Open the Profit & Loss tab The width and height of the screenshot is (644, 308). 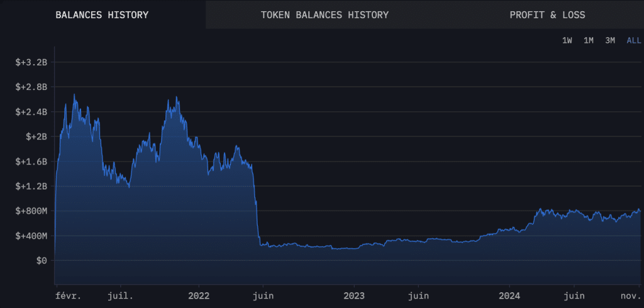tap(548, 15)
